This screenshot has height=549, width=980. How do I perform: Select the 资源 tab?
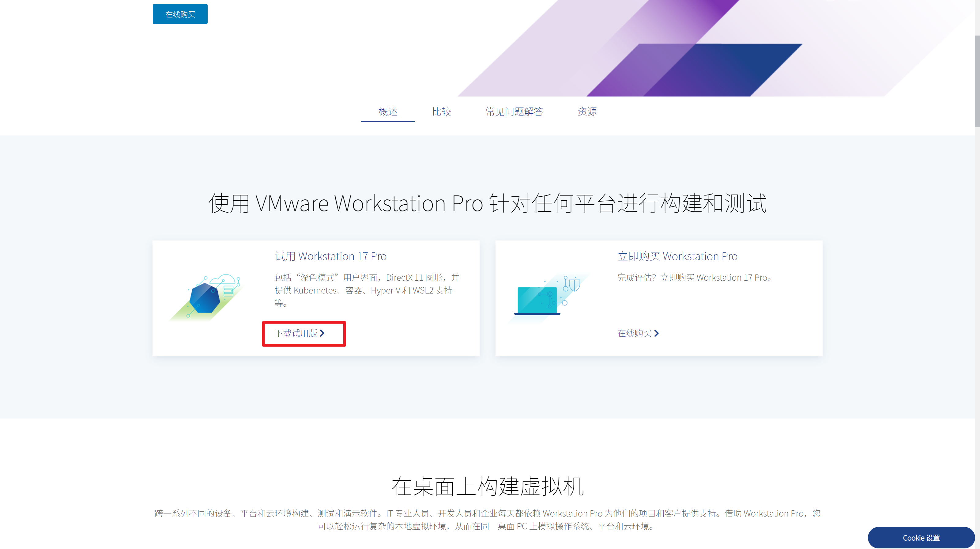[x=587, y=112]
